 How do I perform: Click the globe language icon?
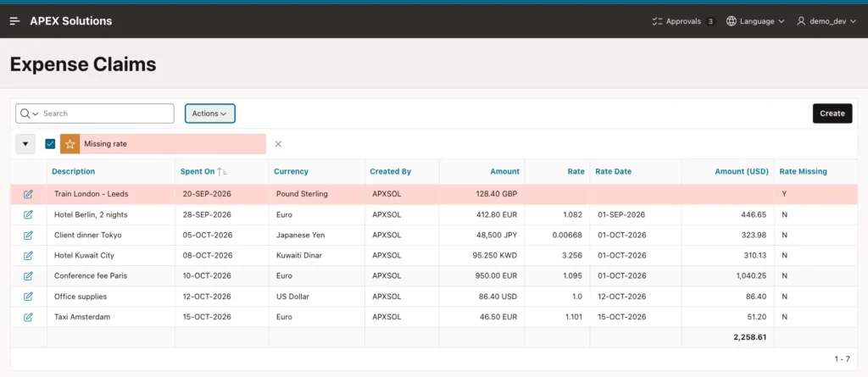pos(732,21)
